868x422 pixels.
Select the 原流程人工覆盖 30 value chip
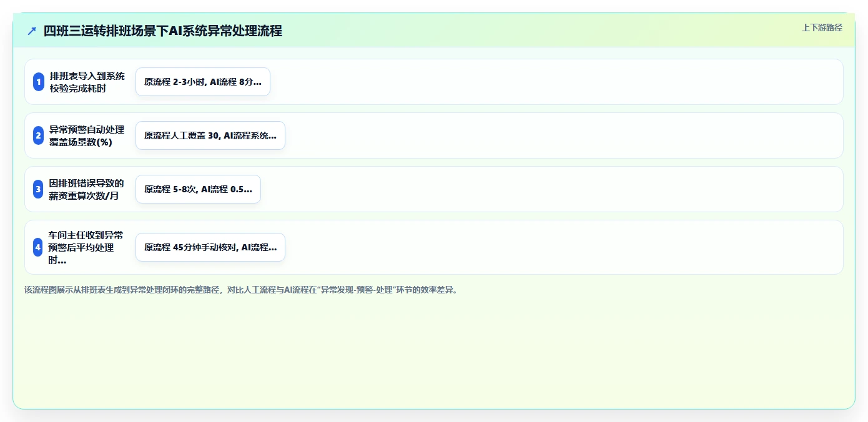(x=210, y=135)
